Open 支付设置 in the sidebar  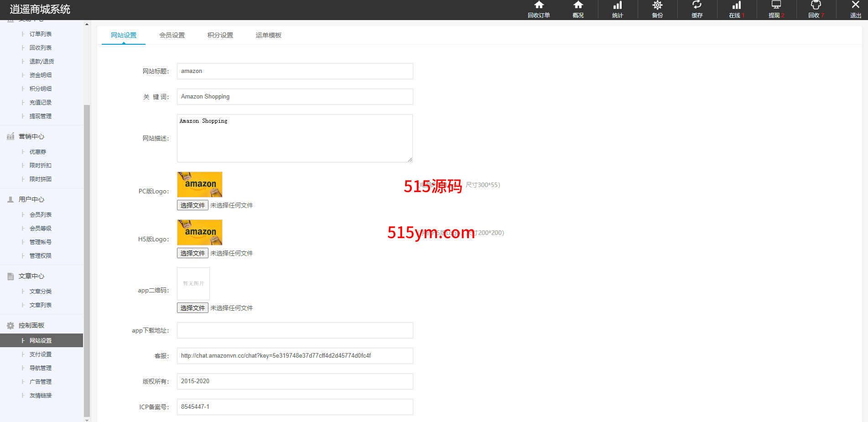click(x=41, y=354)
